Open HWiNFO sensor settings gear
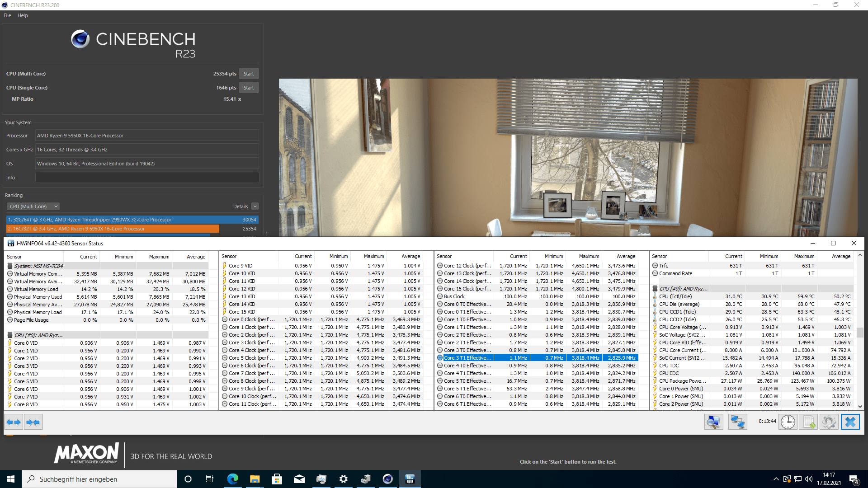This screenshot has height=488, width=868. coord(829,422)
